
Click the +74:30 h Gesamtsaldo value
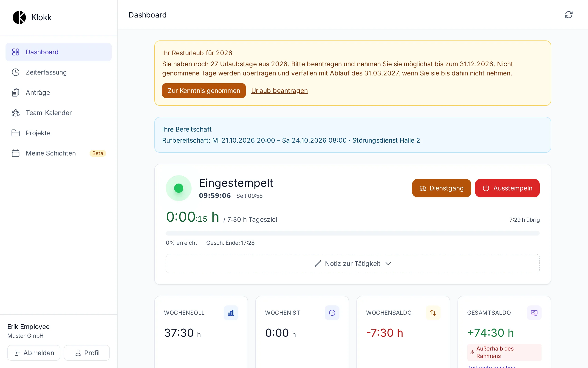click(491, 333)
